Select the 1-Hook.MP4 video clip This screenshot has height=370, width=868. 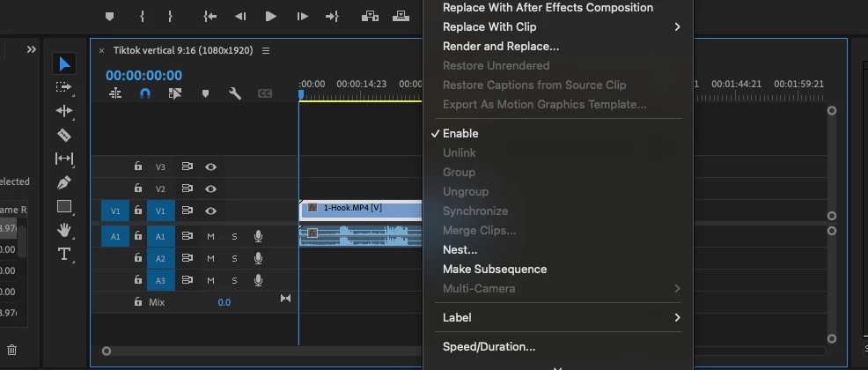tap(360, 210)
